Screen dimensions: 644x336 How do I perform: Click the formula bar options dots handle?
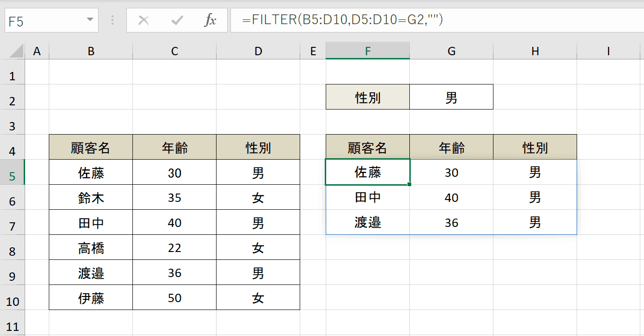pos(112,20)
